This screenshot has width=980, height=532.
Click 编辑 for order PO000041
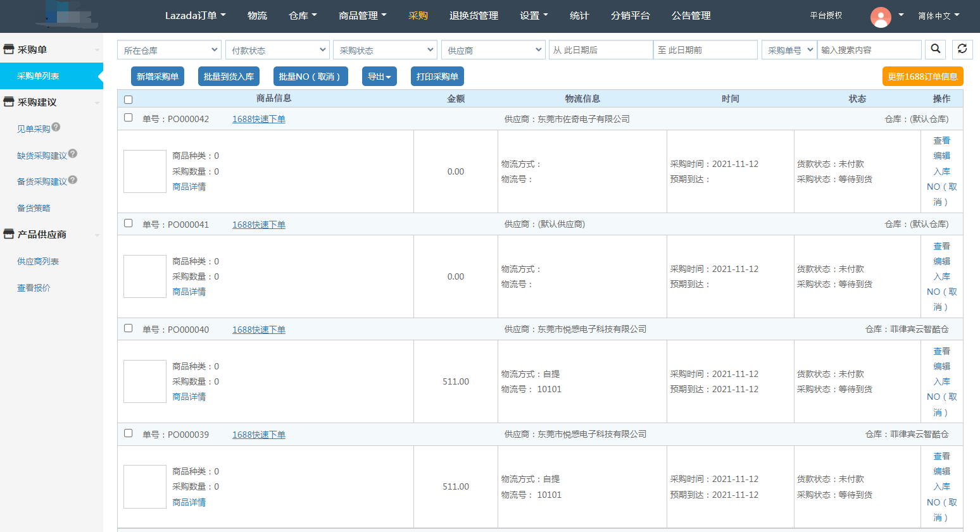pos(942,261)
